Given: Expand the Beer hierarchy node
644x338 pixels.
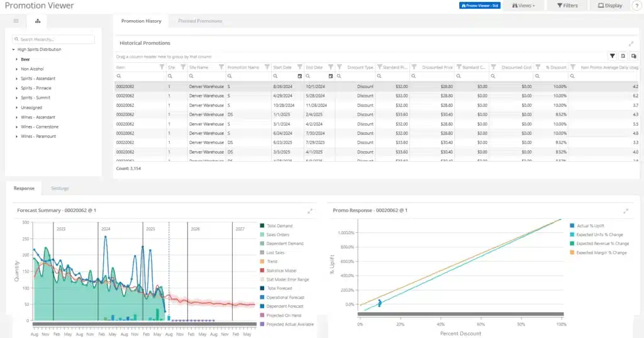Looking at the screenshot, I should pos(16,59).
